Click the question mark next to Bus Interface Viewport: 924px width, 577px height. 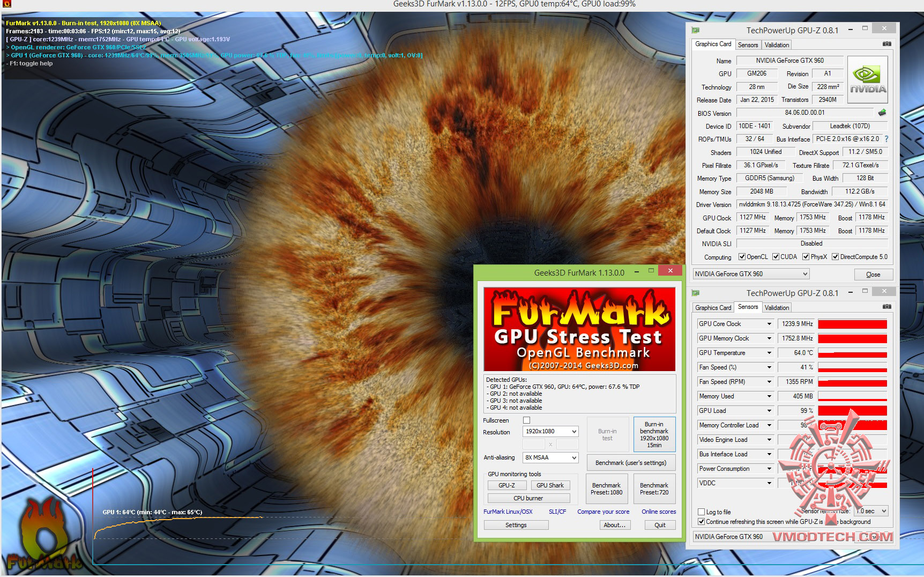click(x=886, y=139)
